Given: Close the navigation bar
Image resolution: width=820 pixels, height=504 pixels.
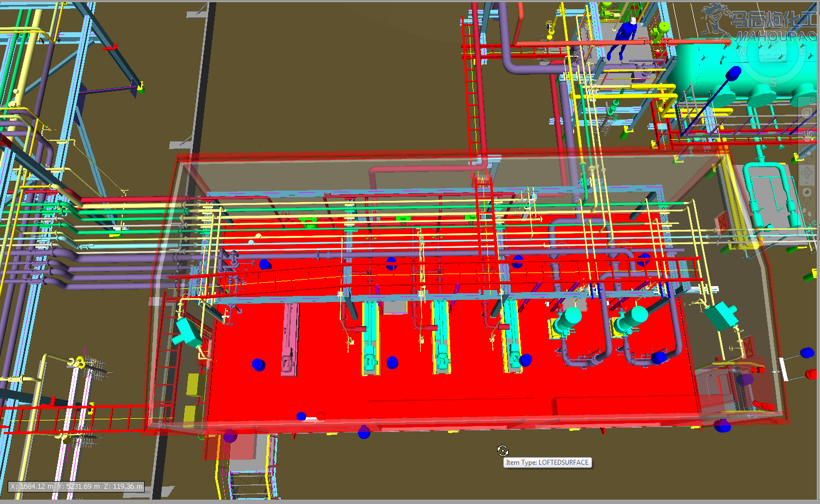Looking at the screenshot, I should [x=812, y=99].
